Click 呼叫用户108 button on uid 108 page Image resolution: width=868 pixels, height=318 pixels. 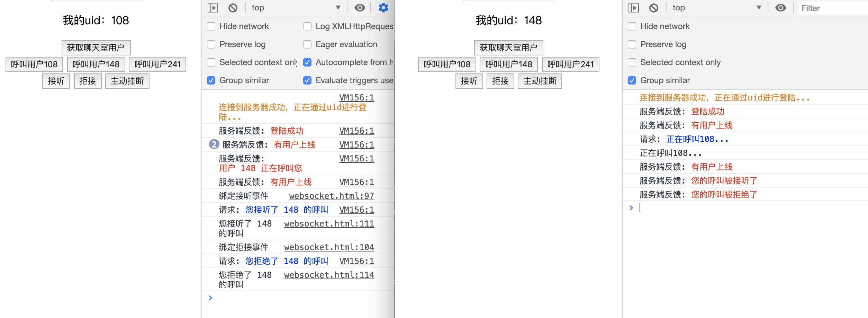34,64
